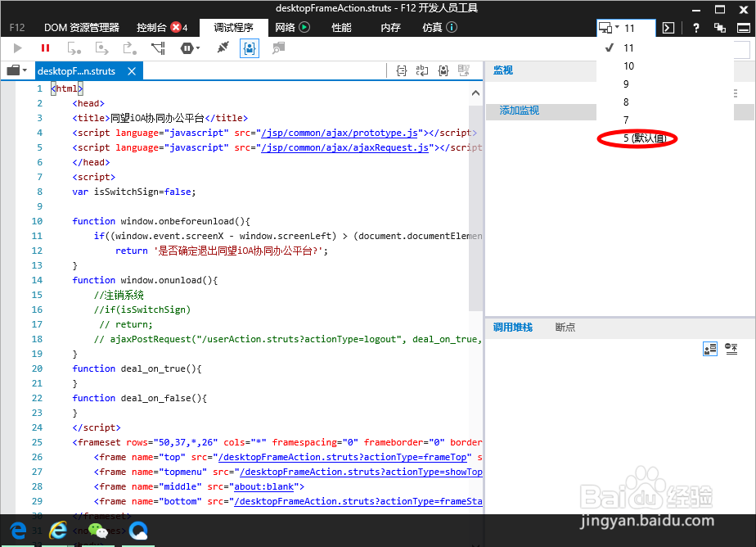
Task: Open the actionType=frameTop link
Action: pos(342,457)
